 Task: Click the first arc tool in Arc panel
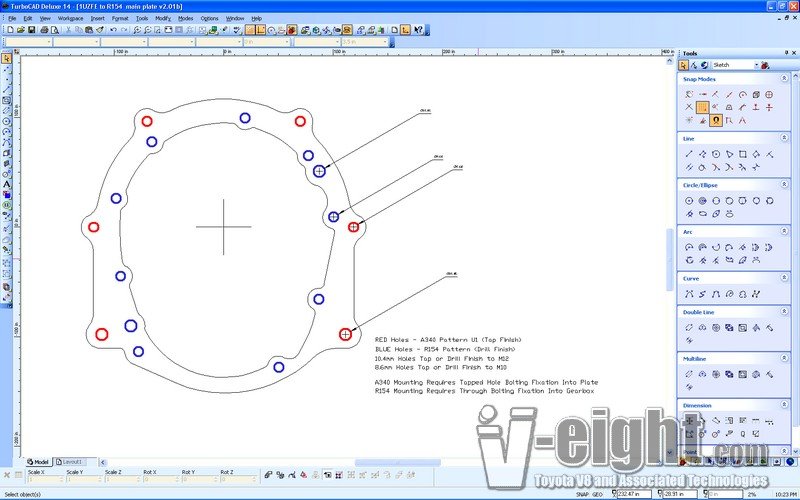(x=689, y=247)
